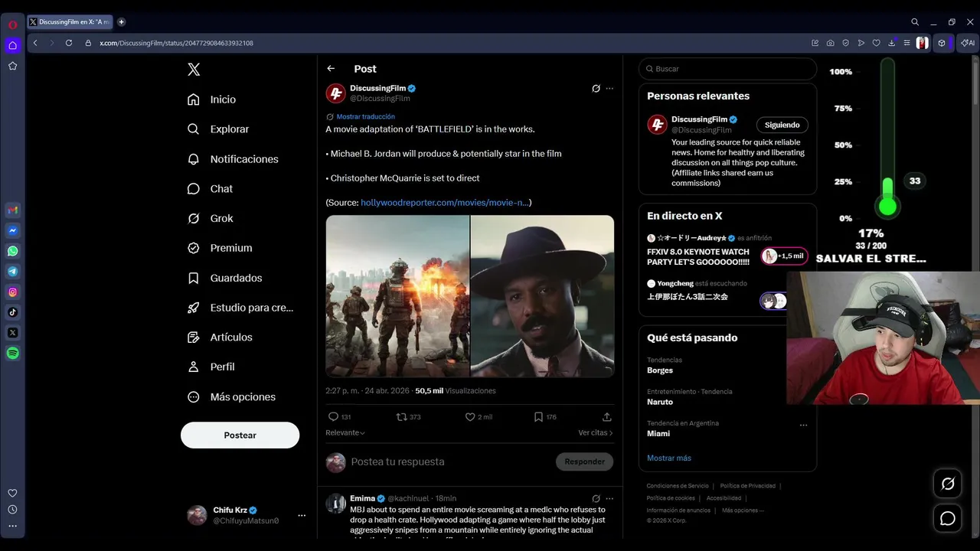Click the Siguiendo button for DiscussingFilm
The image size is (980, 551).
point(782,125)
